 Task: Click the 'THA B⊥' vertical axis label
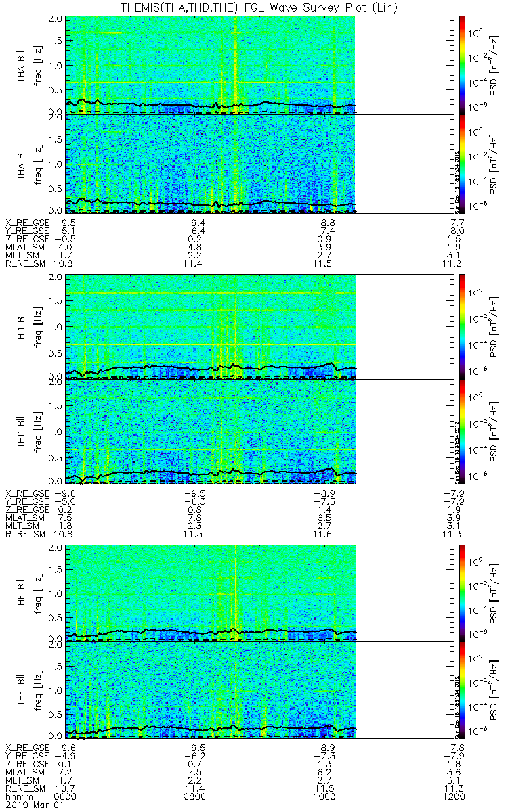(22, 65)
